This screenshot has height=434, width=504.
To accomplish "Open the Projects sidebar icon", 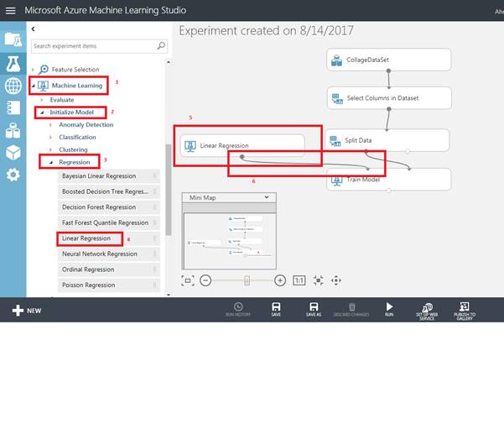I will [13, 40].
